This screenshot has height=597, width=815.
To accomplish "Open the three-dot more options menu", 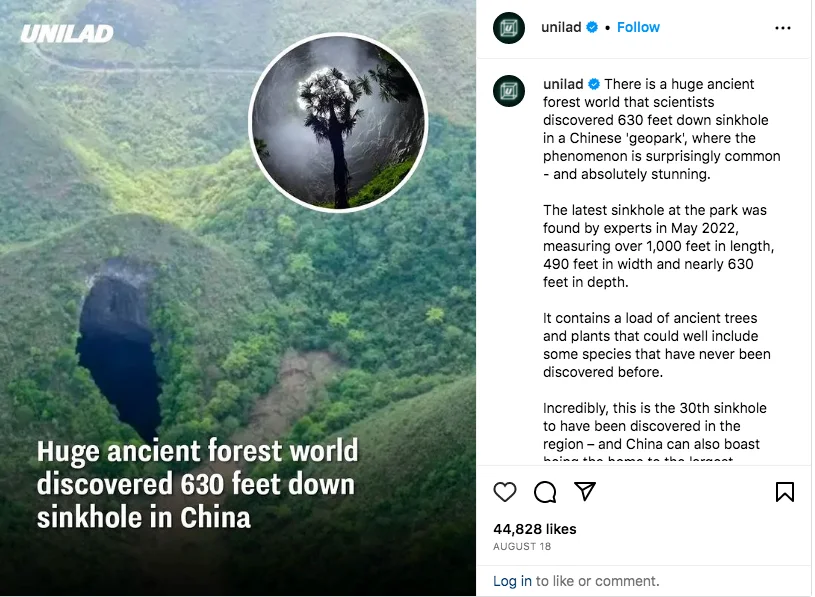I will pyautogui.click(x=783, y=28).
